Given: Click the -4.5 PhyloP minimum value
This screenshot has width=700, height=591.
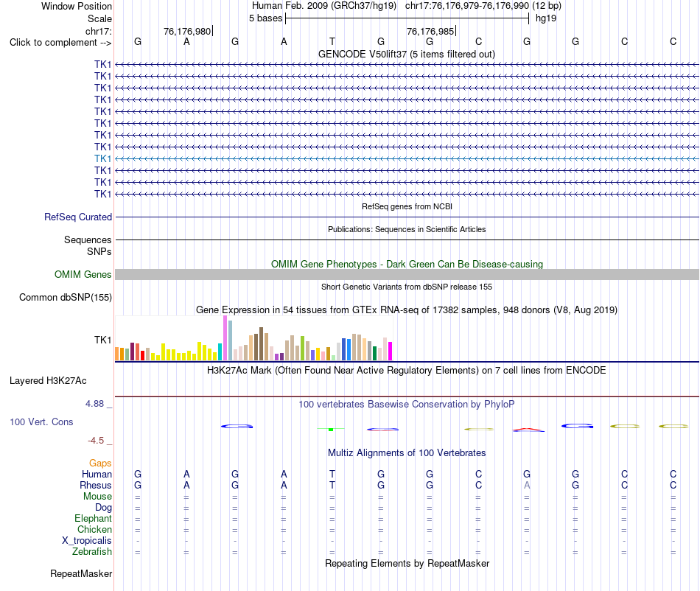Looking at the screenshot, I should tap(96, 441).
